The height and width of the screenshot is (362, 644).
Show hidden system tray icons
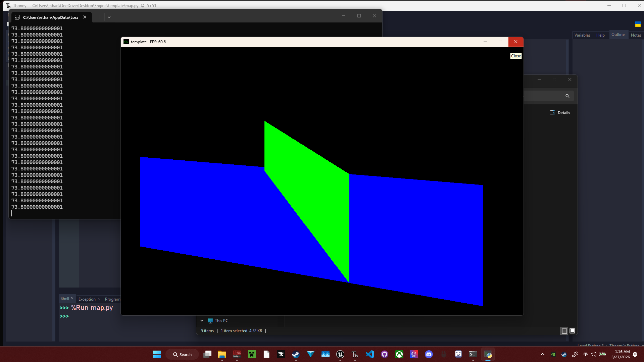point(543,354)
